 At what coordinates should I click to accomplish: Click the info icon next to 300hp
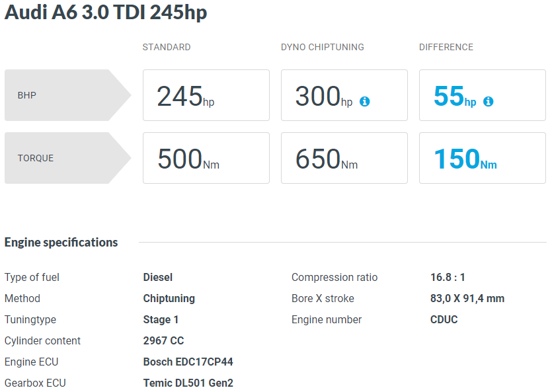[x=364, y=101]
